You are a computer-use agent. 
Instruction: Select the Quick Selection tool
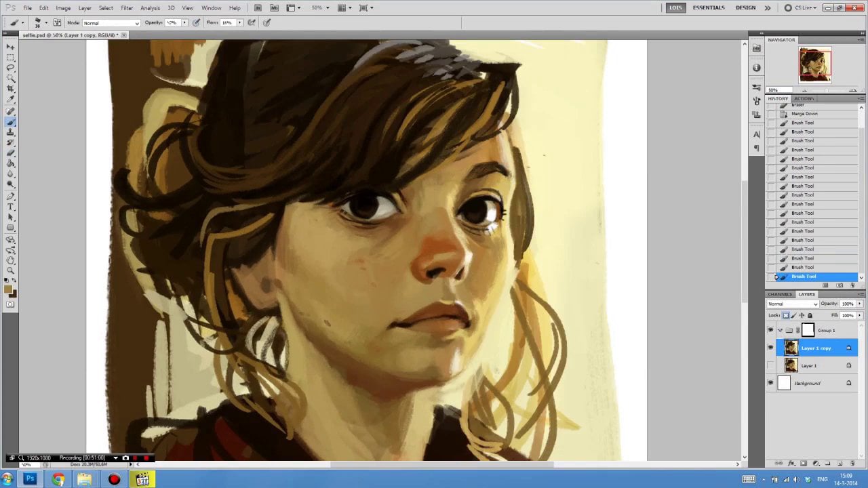(11, 78)
